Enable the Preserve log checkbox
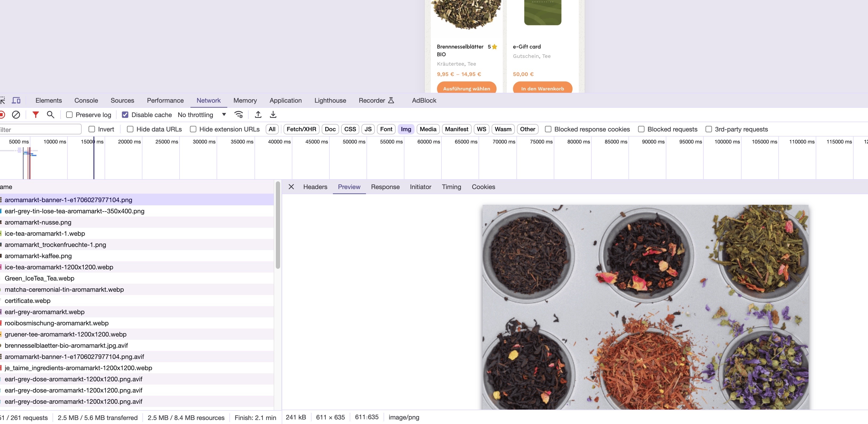Screen dimensions: 868x424 point(69,115)
